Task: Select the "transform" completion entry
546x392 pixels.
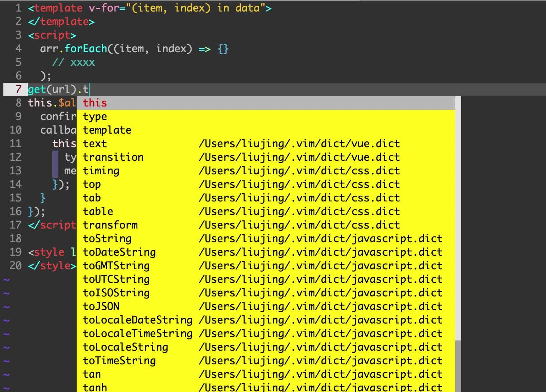Action: tap(110, 225)
